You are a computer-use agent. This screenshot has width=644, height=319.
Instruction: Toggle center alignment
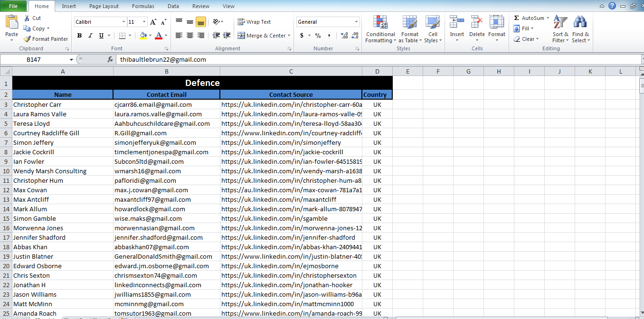coord(189,35)
